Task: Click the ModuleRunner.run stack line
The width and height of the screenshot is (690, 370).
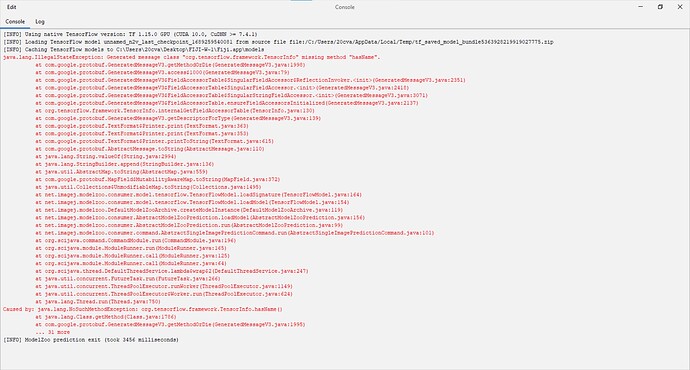Action: coord(131,248)
